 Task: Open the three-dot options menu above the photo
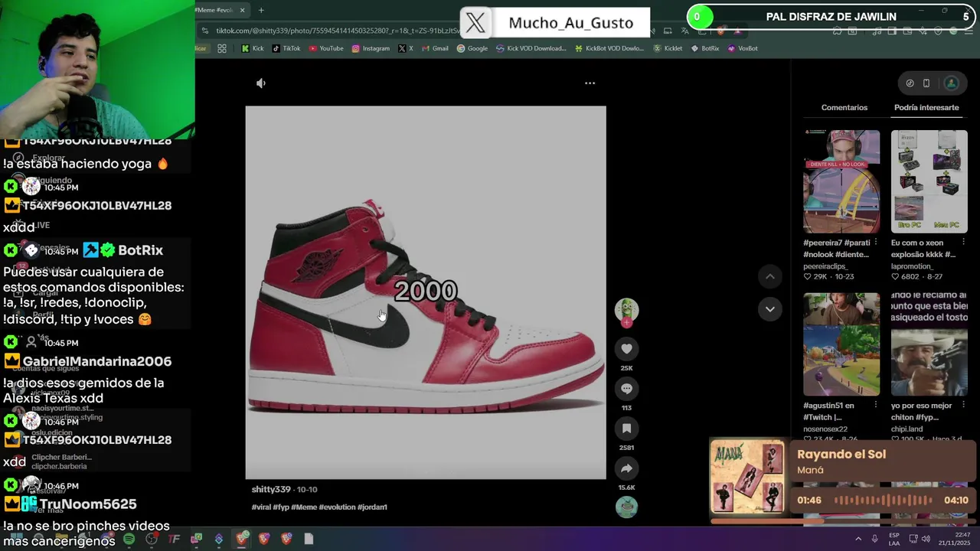590,83
